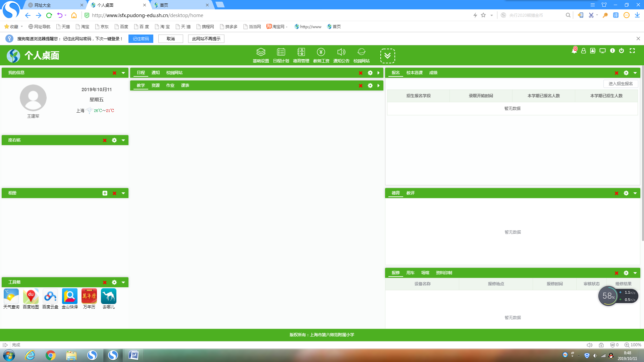Open 工具箱 panel dropdown arrow
Screen dimensions: 644x362
tap(123, 282)
